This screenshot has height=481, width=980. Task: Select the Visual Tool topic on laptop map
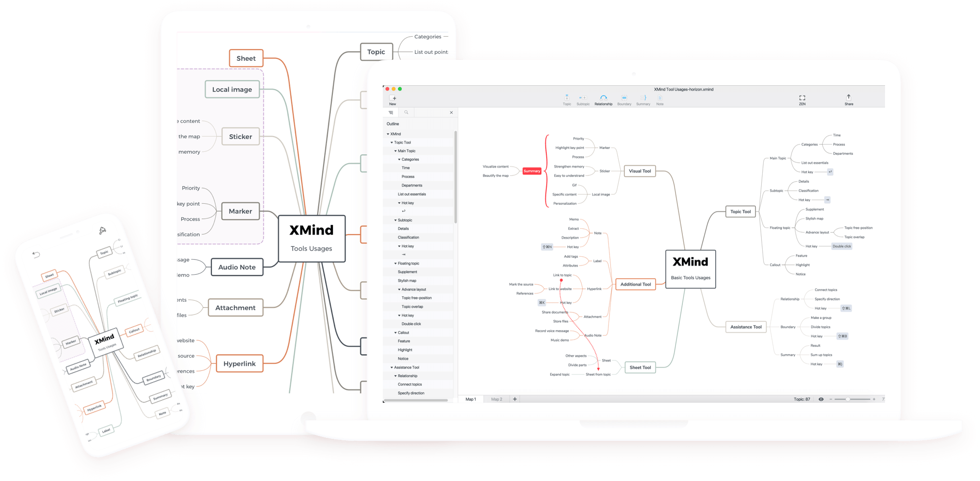[x=640, y=171]
